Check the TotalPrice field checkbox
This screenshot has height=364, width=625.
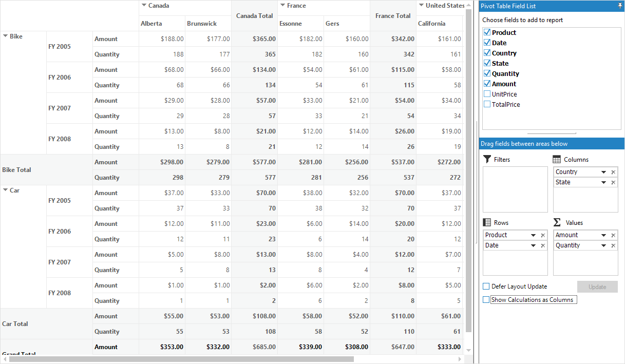pyautogui.click(x=487, y=104)
